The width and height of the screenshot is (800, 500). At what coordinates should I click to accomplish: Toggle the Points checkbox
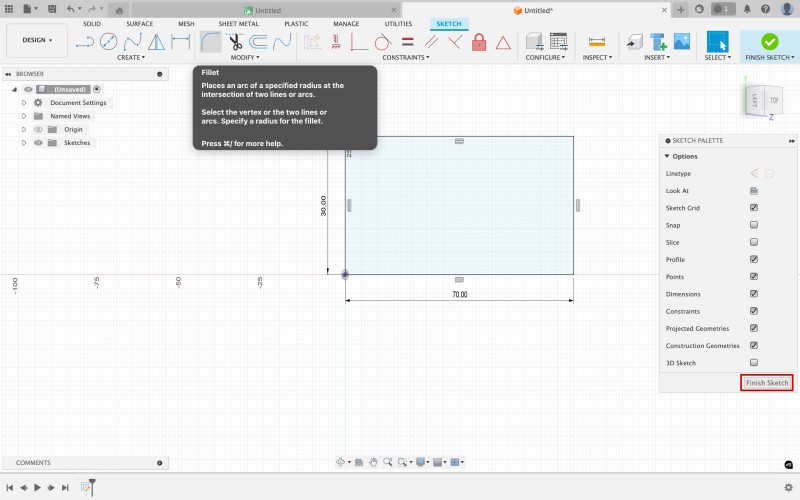(x=754, y=277)
